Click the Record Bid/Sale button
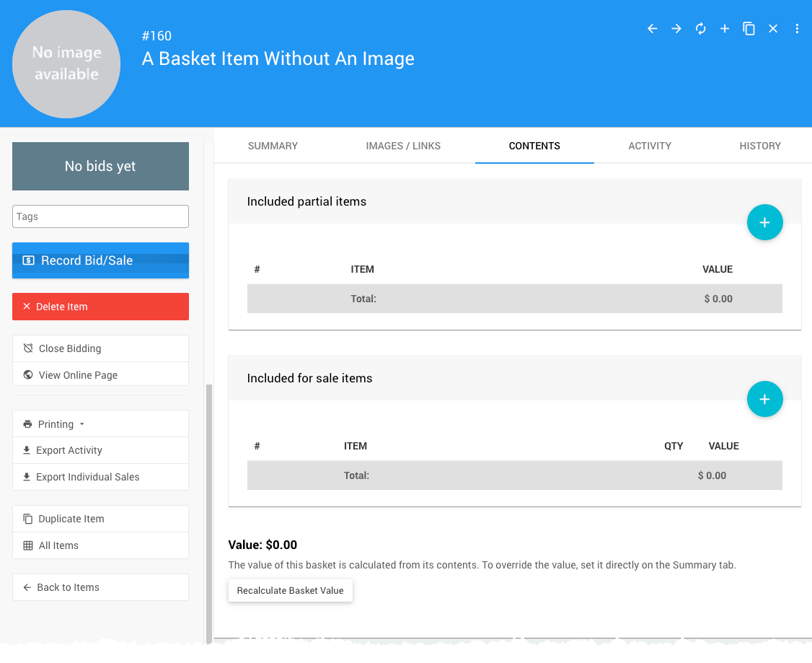The height and width of the screenshot is (663, 812). pos(100,260)
